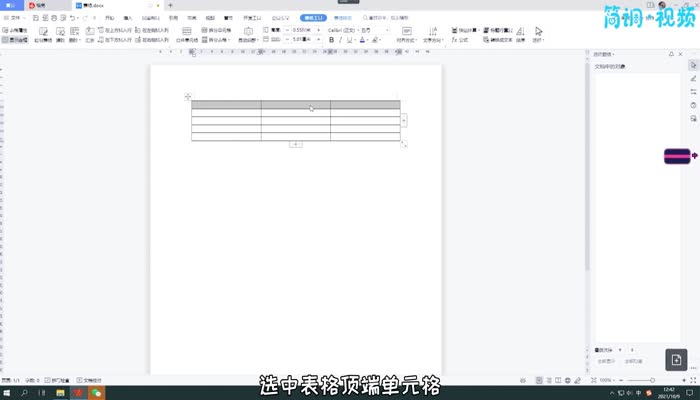
Task: Click the Italic formatting button
Action: tap(340, 40)
